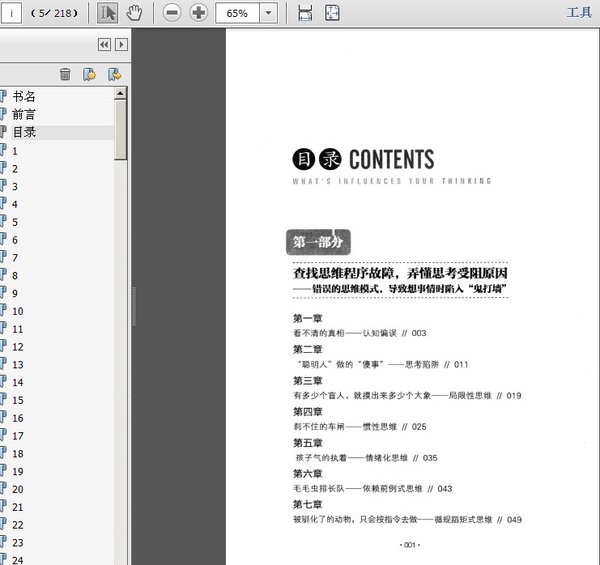
Task: Click the 第一部分 section badge
Action: (x=318, y=242)
